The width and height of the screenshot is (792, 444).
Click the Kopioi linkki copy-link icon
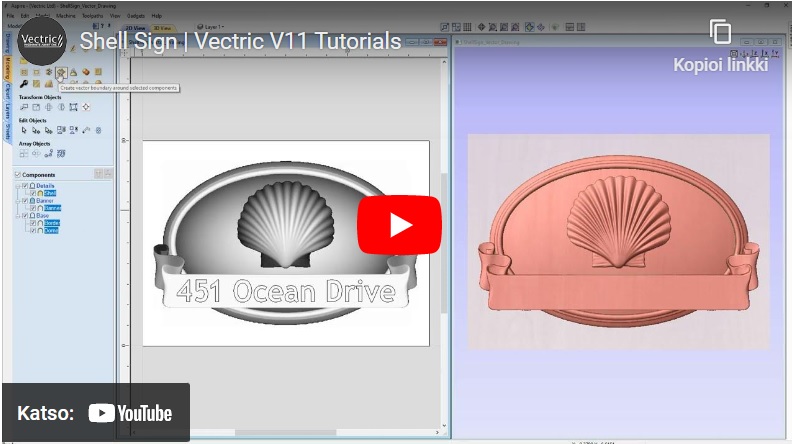click(720, 32)
